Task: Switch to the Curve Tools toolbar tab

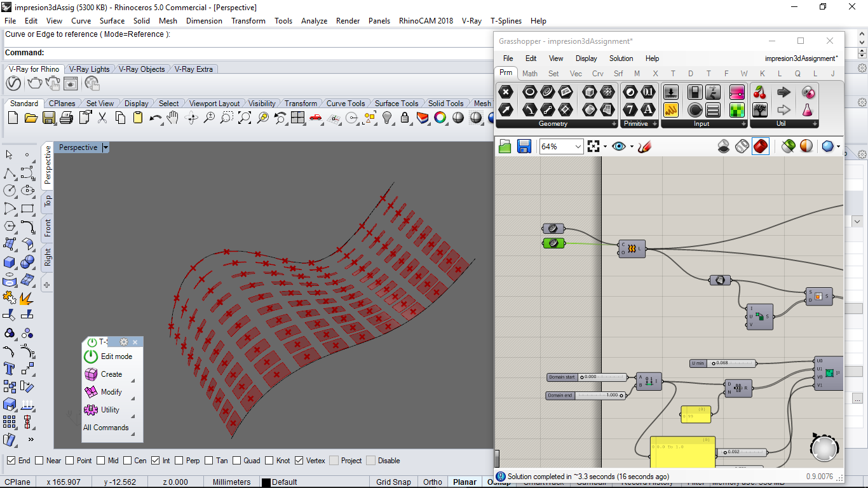Action: click(x=346, y=104)
